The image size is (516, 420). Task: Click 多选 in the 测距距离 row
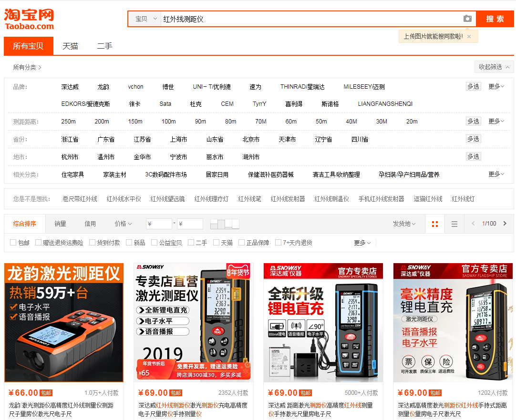coord(474,122)
